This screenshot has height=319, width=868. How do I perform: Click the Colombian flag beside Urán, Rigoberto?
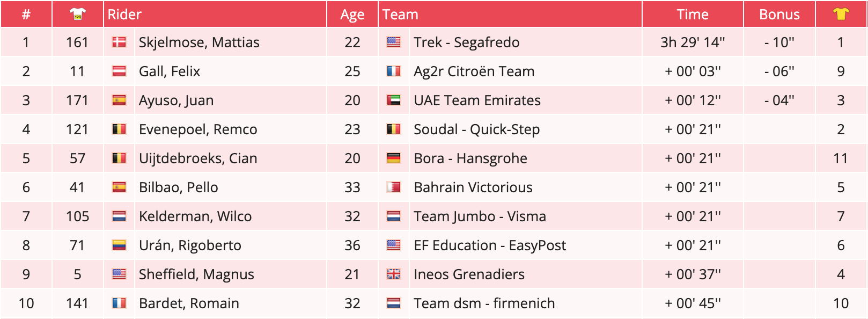click(119, 245)
